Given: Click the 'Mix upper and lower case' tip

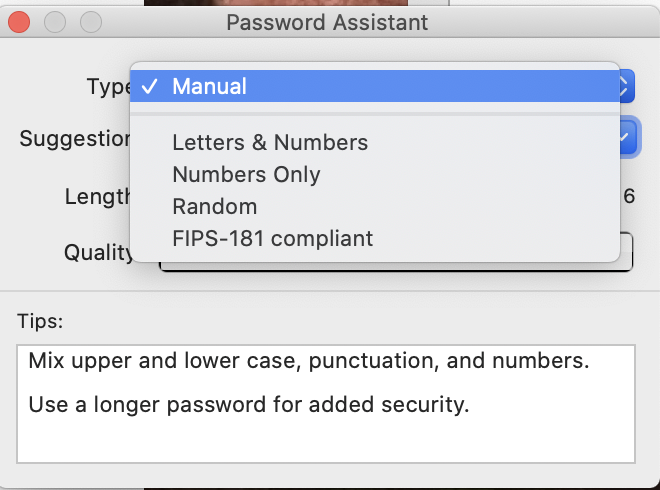Looking at the screenshot, I should pyautogui.click(x=309, y=361).
